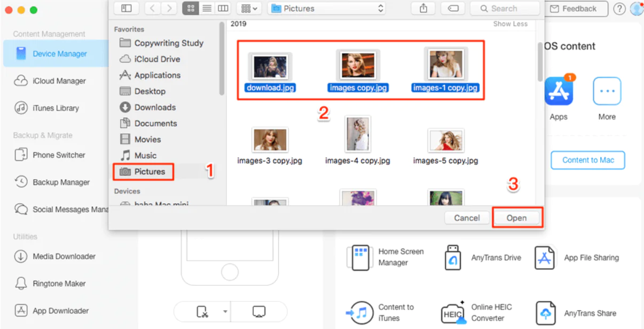Open the Ringtone Maker utility
644x329 pixels.
tap(56, 283)
